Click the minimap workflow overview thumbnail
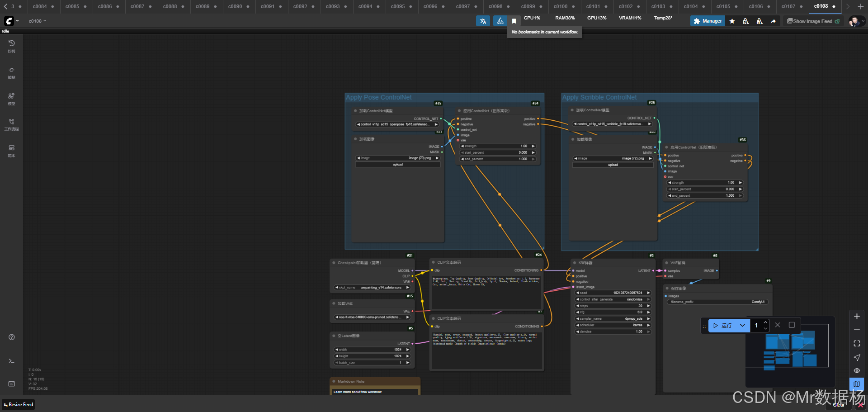 789,351
